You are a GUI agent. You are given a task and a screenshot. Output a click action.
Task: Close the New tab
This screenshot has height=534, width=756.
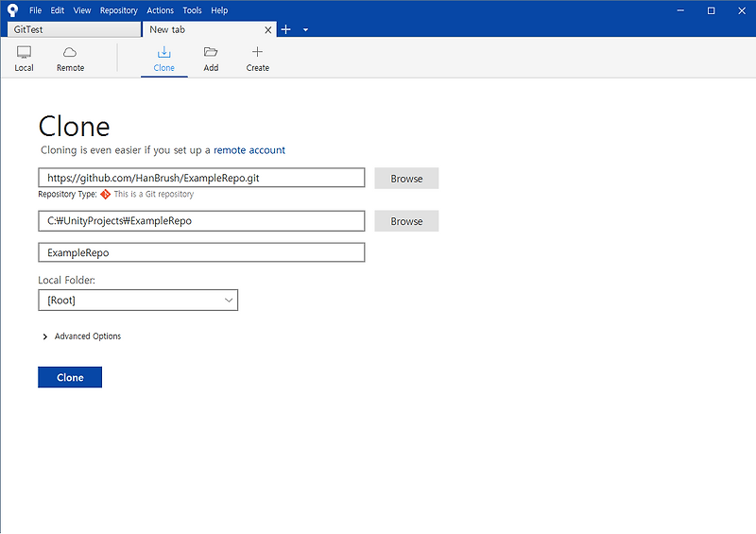pos(268,30)
